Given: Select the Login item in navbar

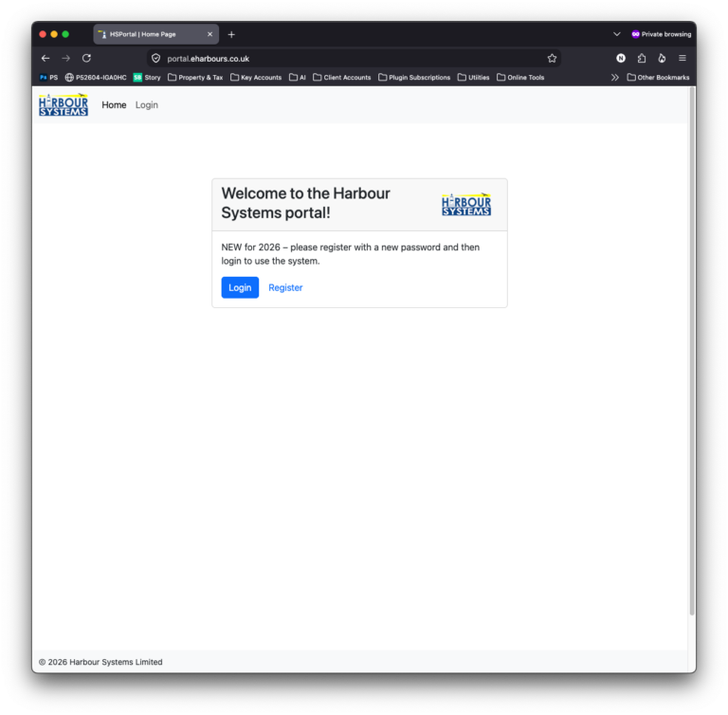Looking at the screenshot, I should (147, 105).
